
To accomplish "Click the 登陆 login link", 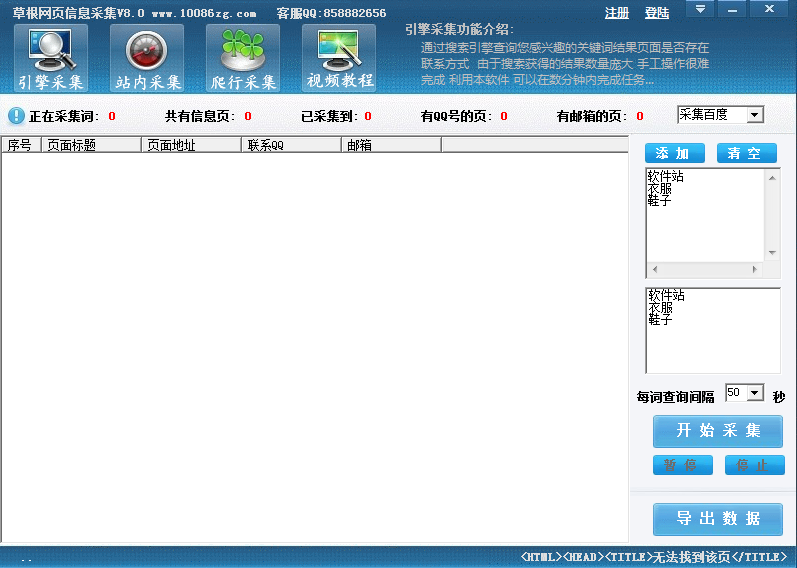I will coord(657,13).
